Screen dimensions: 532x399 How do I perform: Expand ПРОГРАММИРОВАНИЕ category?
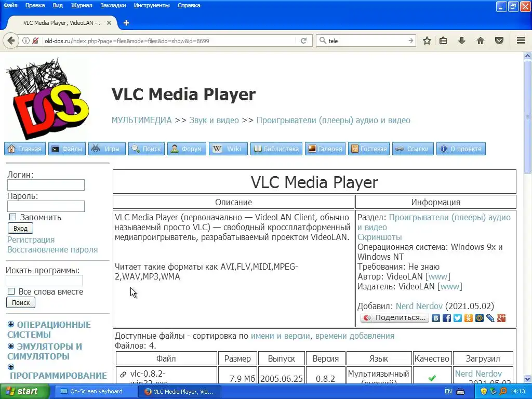[11, 367]
